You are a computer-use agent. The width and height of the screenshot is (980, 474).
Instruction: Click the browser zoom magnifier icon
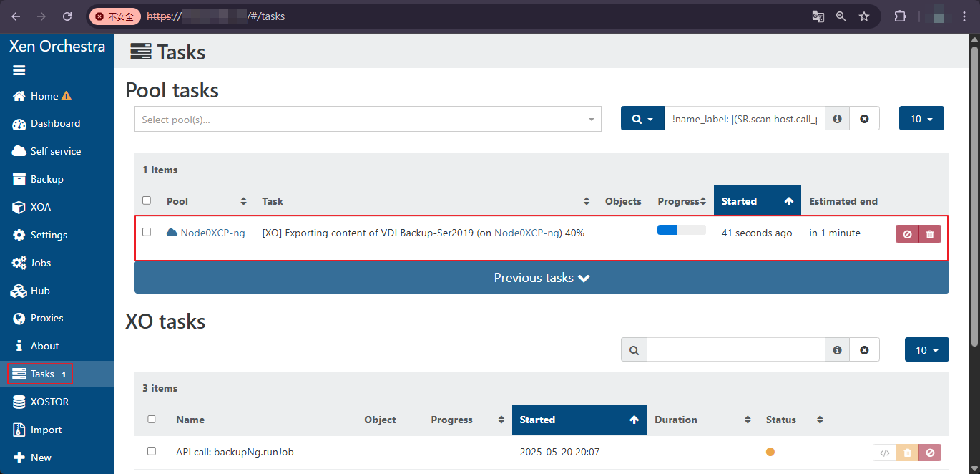pos(841,16)
